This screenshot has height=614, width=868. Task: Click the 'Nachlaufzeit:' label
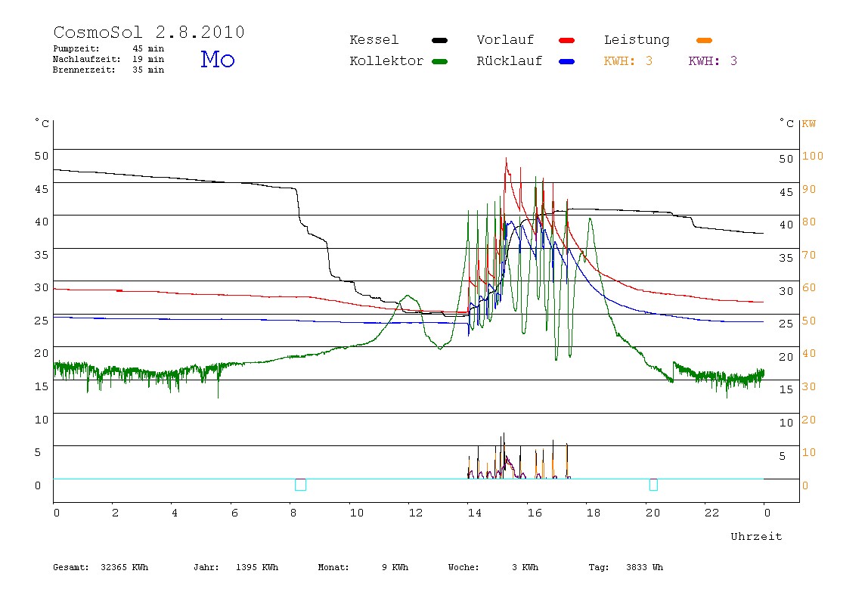pyautogui.click(x=86, y=59)
